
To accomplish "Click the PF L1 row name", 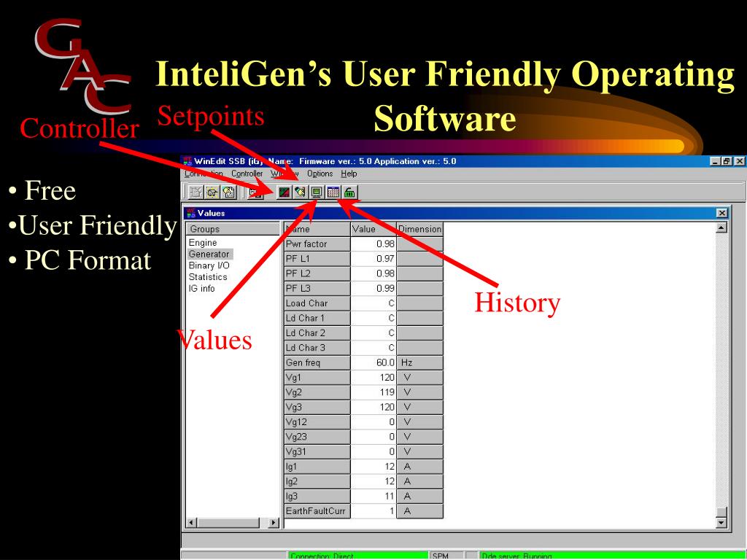I will [317, 259].
